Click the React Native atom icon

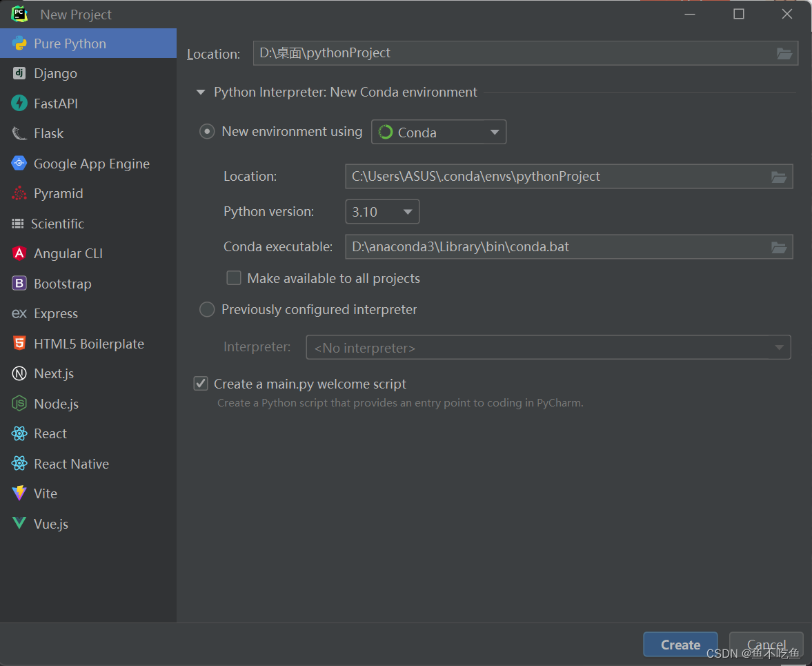[x=19, y=464]
